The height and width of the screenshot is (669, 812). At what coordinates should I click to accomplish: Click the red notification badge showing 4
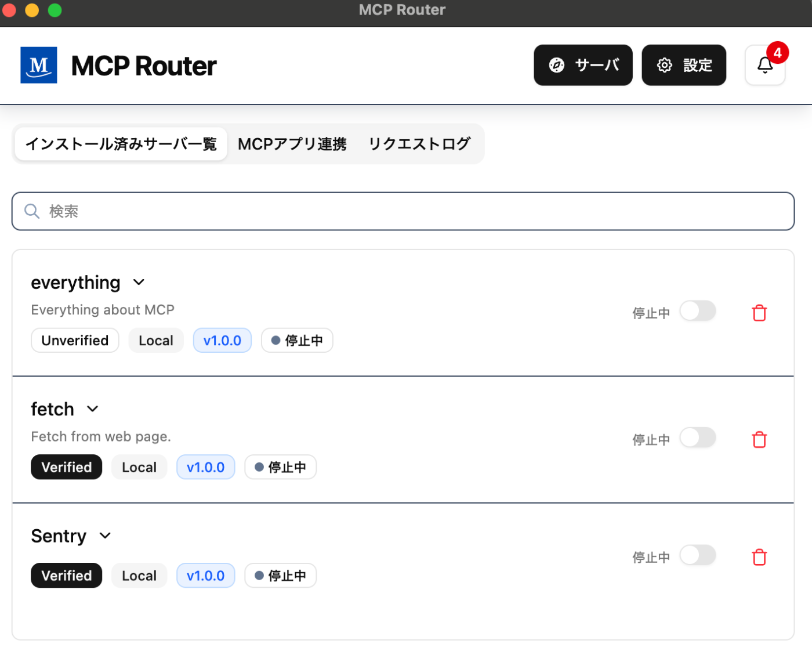(777, 52)
